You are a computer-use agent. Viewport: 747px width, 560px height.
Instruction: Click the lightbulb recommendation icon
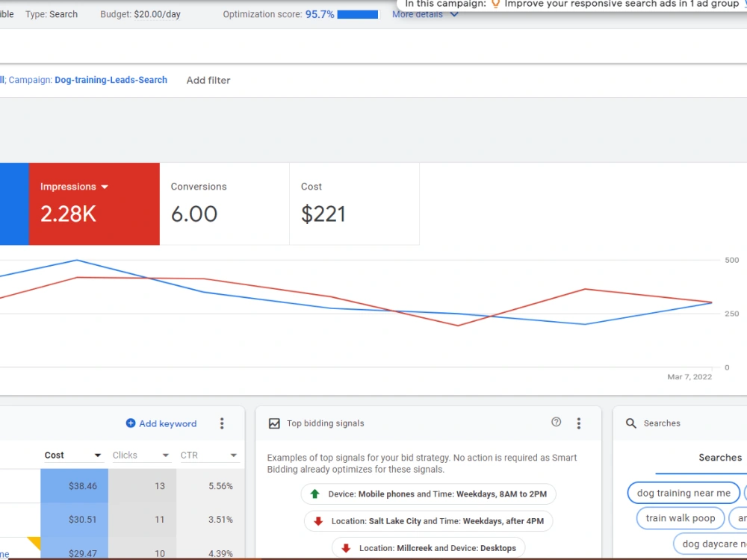tap(495, 4)
